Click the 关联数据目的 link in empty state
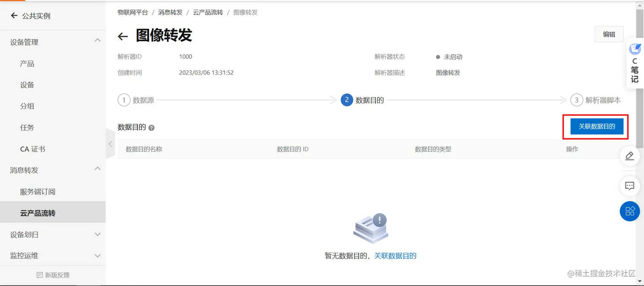This screenshot has height=286, width=644. click(x=395, y=256)
